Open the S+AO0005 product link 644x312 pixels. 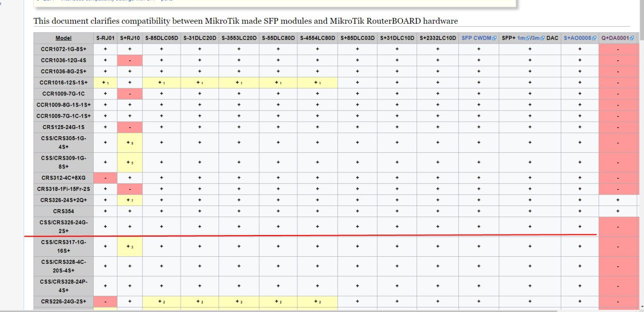(580, 38)
